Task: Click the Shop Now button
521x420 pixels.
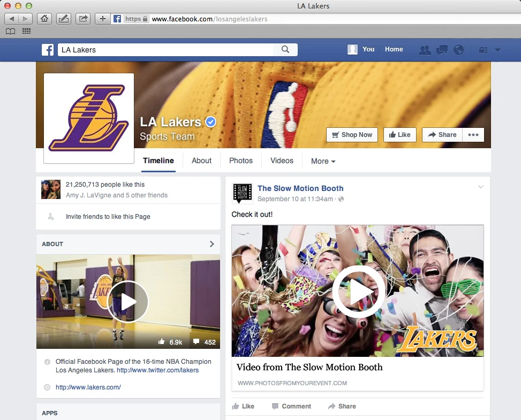Action: (x=352, y=135)
